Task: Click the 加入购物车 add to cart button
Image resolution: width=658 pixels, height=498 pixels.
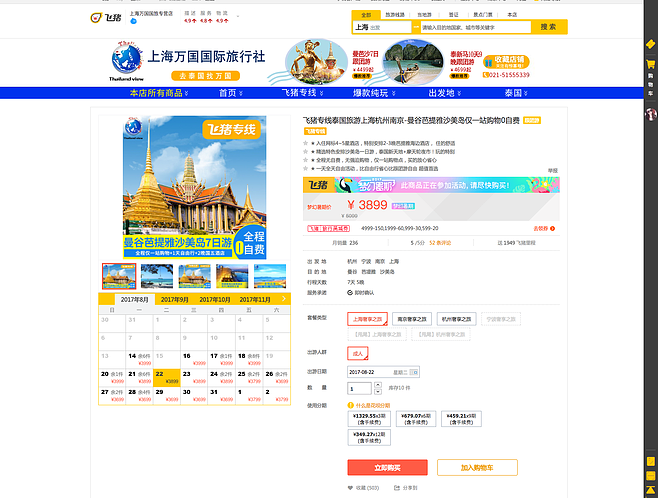Action: point(477,467)
